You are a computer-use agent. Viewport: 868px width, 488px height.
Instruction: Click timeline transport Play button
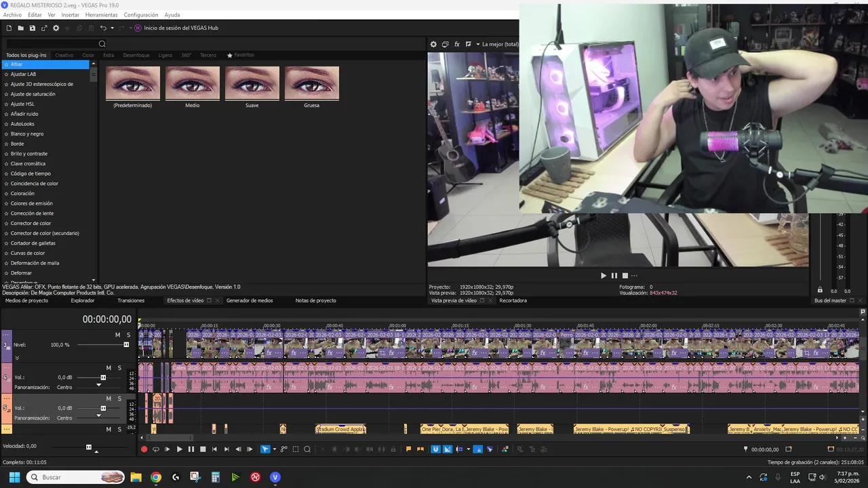[180, 449]
